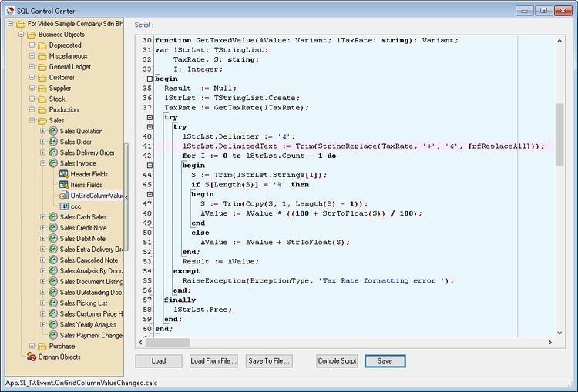Click the Compile Script button
The height and width of the screenshot is (392, 578).
pyautogui.click(x=337, y=361)
